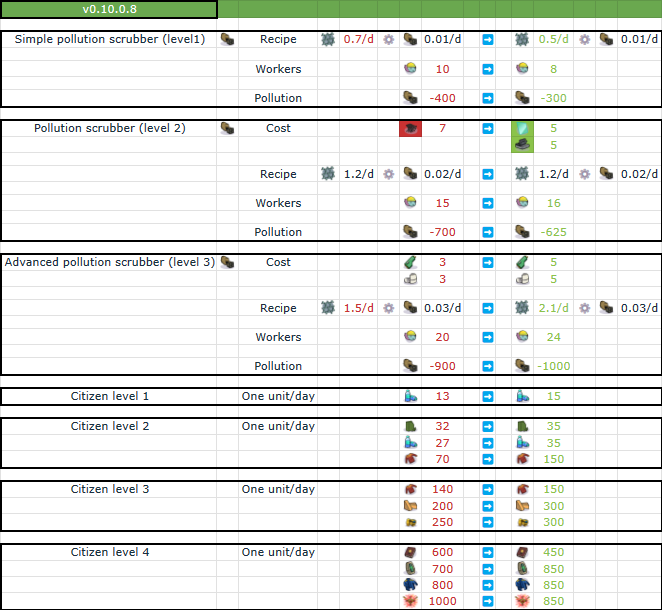Click pollution icon beside Advanced pollution scrubber (level 3)
This screenshot has width=662, height=610.
[x=228, y=262]
